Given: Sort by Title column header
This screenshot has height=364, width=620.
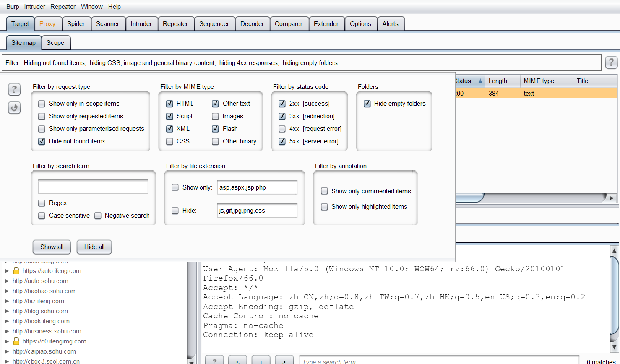Looking at the screenshot, I should [x=594, y=81].
